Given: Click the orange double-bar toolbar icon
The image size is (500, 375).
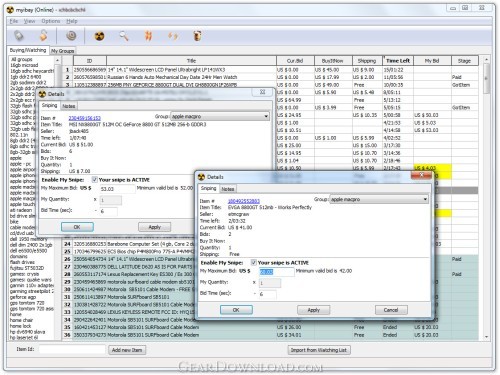Looking at the screenshot, I should (148, 35).
